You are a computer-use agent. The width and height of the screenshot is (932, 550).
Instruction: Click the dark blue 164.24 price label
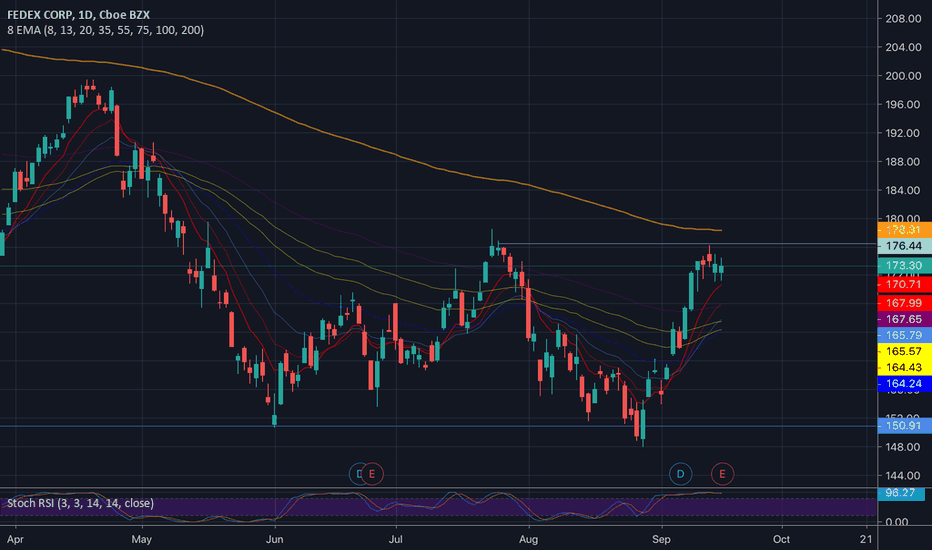[904, 384]
